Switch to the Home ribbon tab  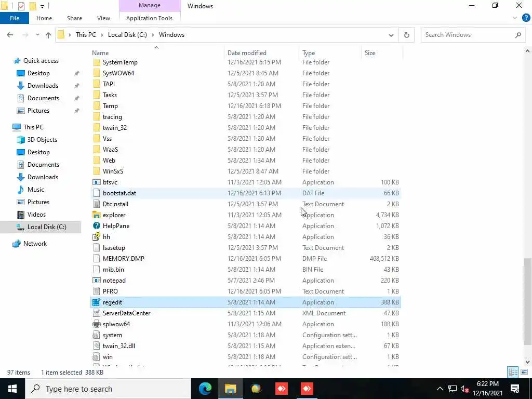coord(44,18)
